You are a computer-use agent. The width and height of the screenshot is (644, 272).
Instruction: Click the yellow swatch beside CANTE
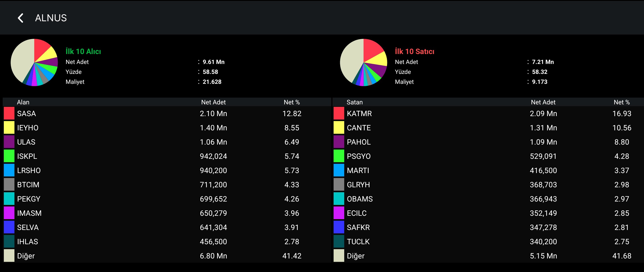click(339, 128)
